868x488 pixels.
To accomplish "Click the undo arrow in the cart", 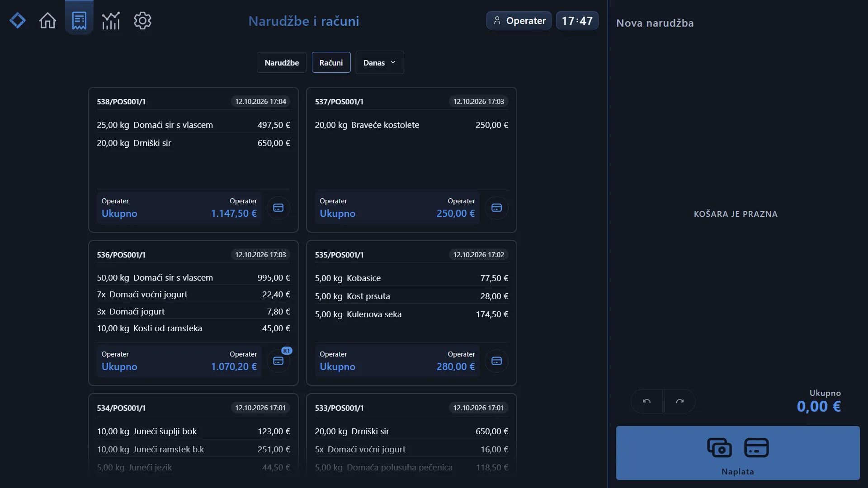I will [647, 401].
